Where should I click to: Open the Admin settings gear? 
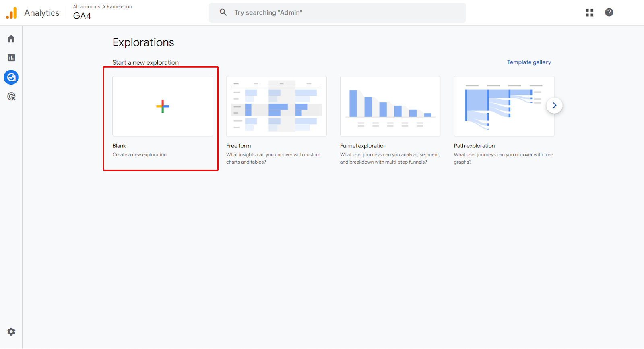pos(11,332)
